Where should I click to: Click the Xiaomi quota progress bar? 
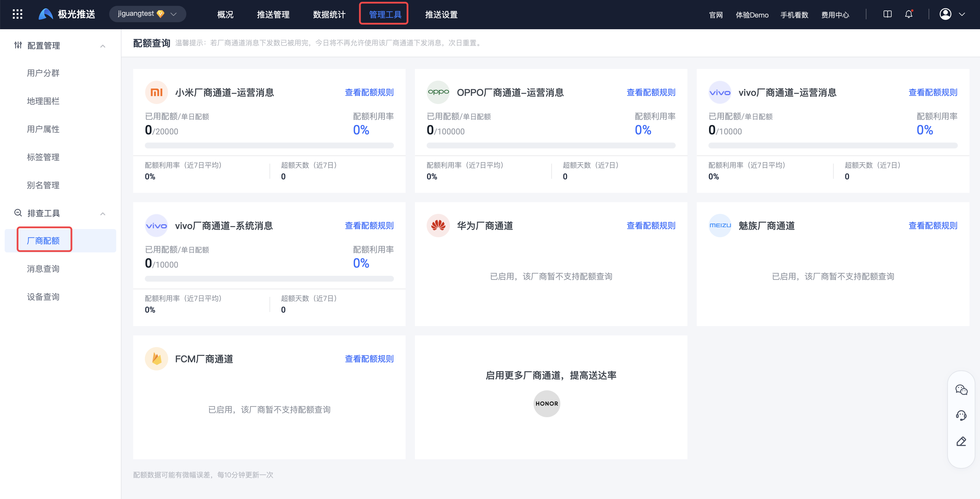coord(269,145)
